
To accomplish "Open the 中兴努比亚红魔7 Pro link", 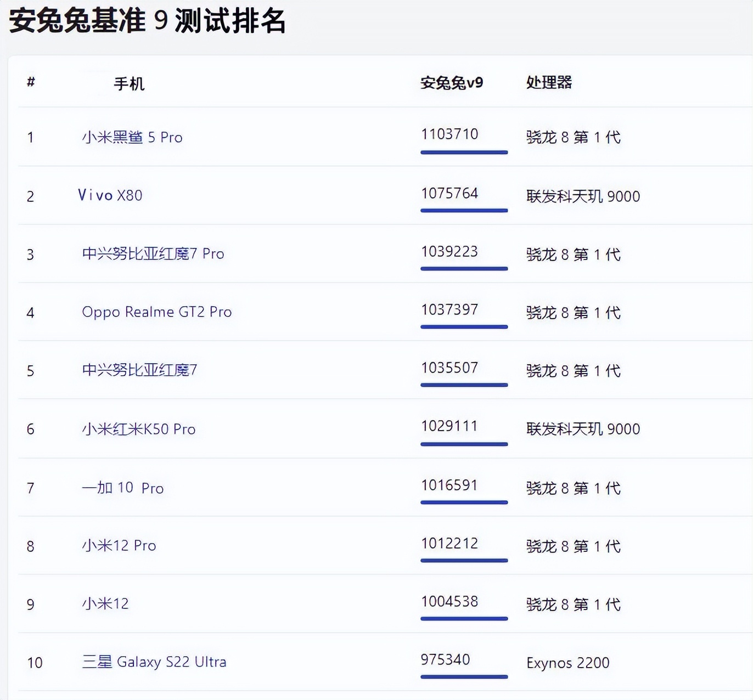I will coord(153,253).
